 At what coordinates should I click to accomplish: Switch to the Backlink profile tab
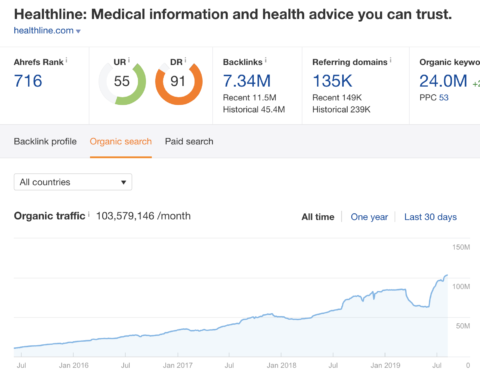45,142
